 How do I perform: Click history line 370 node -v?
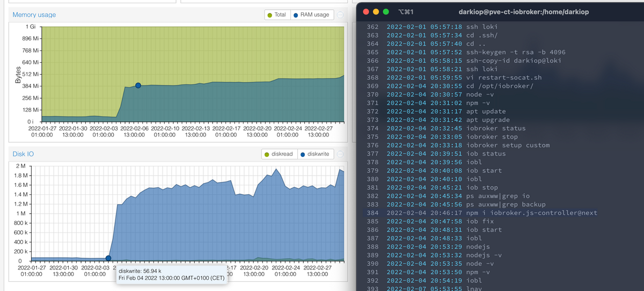tap(431, 94)
